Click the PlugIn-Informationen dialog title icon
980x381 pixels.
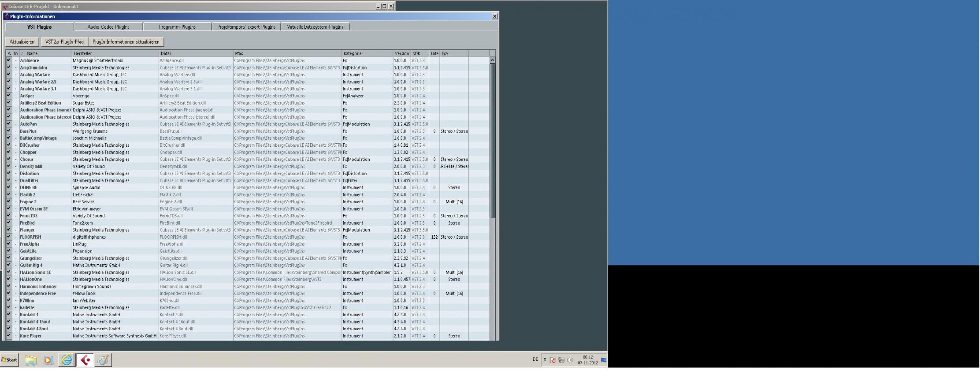[x=7, y=16]
